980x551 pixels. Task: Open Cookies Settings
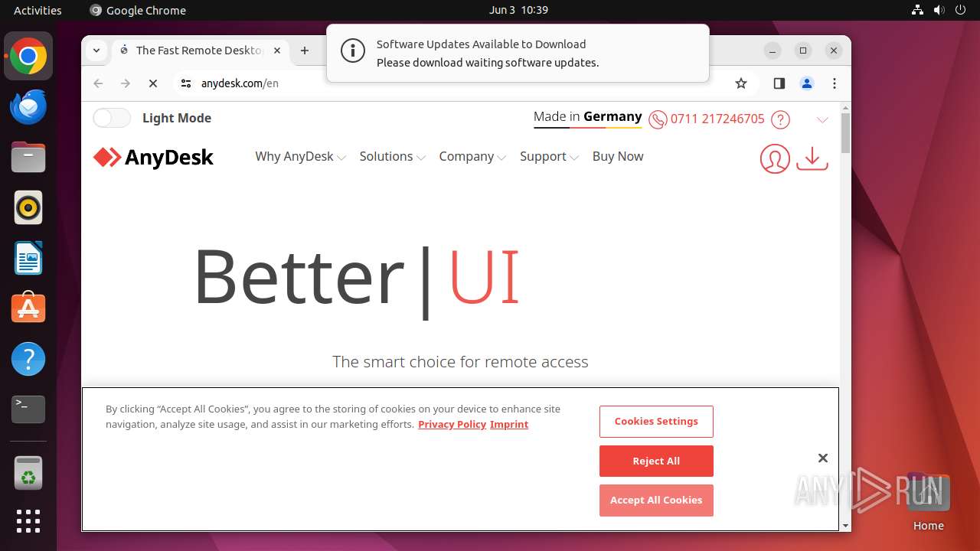pyautogui.click(x=656, y=422)
